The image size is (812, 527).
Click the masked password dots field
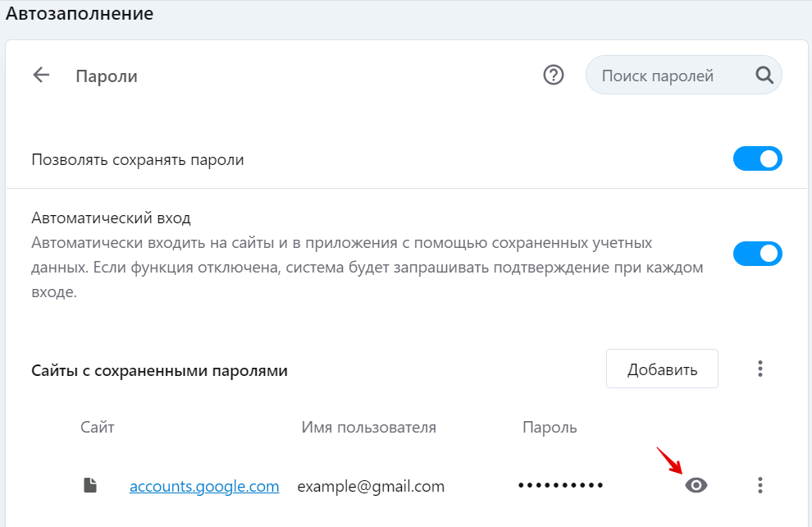click(x=561, y=486)
